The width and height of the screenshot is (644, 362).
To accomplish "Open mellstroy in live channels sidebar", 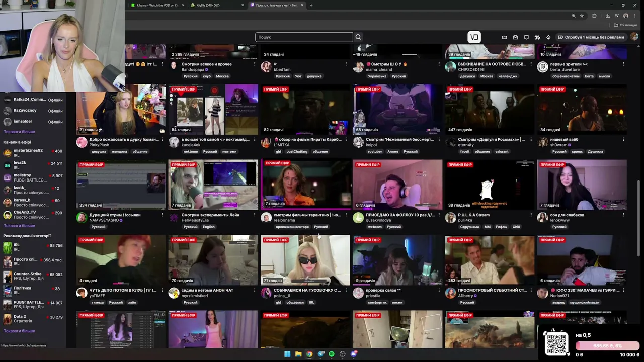I will click(33, 178).
